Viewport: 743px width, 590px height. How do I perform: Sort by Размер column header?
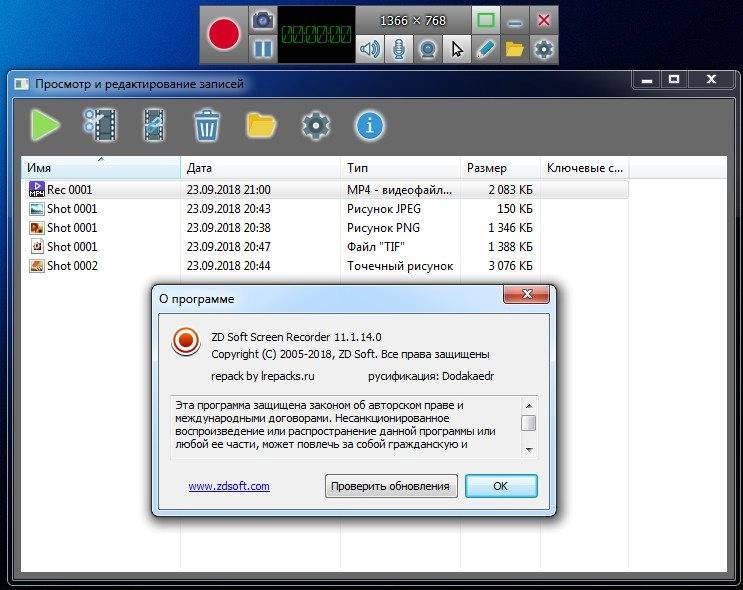pos(500,167)
